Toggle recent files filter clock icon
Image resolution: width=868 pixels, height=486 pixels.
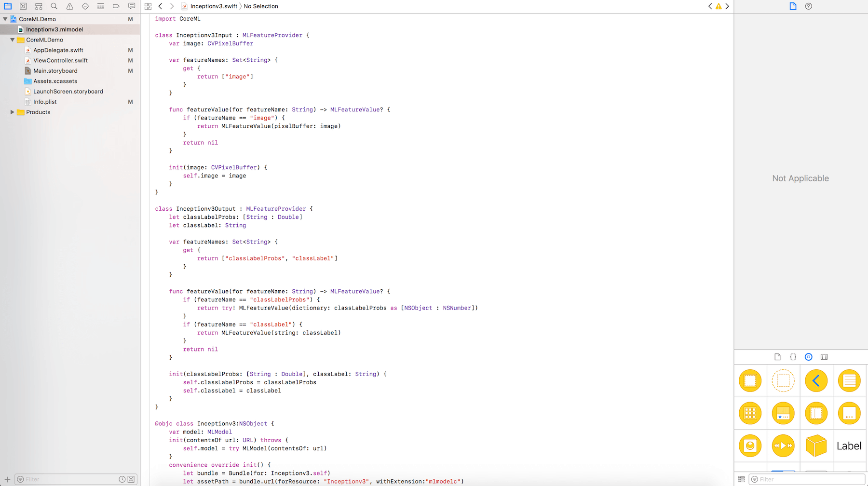[122, 479]
